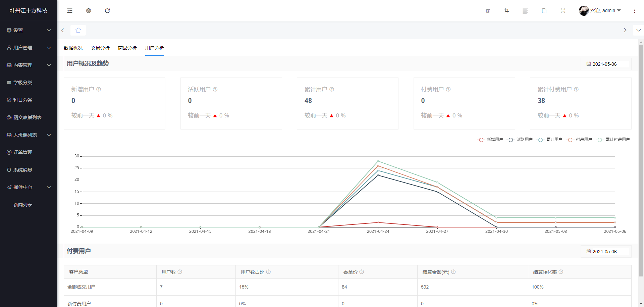Expand the 用户管理 sidebar menu
The height and width of the screenshot is (307, 644).
pos(29,48)
